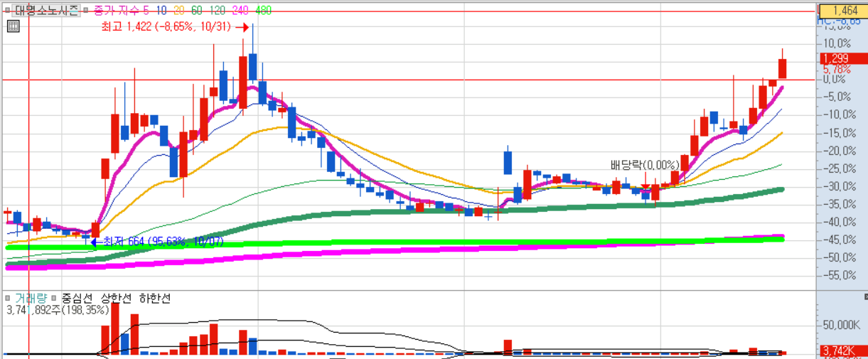The width and height of the screenshot is (868, 359).
Task: Select the 종가 지수 indicator label
Action: 116,11
